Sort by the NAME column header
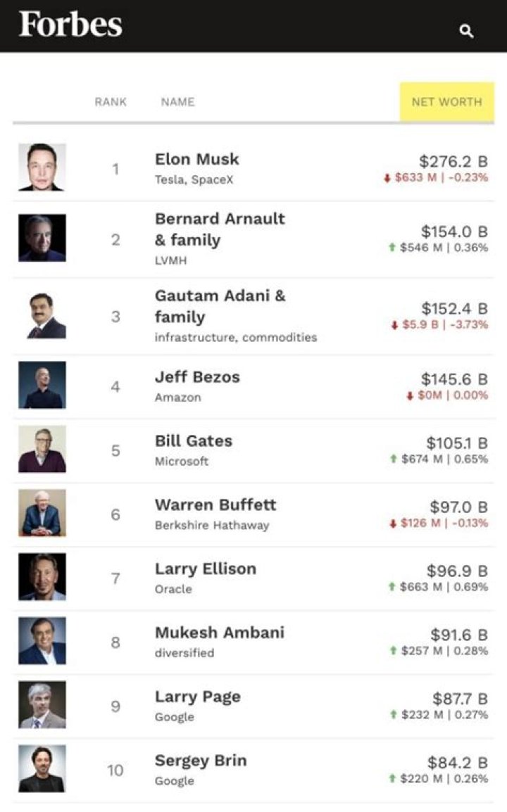The height and width of the screenshot is (812, 507). click(x=177, y=101)
